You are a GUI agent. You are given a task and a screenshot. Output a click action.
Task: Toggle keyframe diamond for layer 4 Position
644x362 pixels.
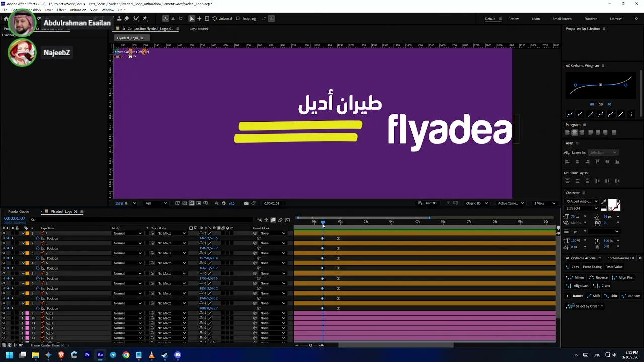pyautogui.click(x=8, y=268)
